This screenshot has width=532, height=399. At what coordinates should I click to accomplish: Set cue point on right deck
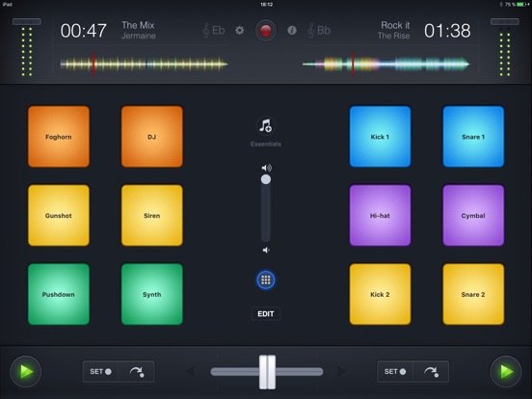pyautogui.click(x=395, y=371)
